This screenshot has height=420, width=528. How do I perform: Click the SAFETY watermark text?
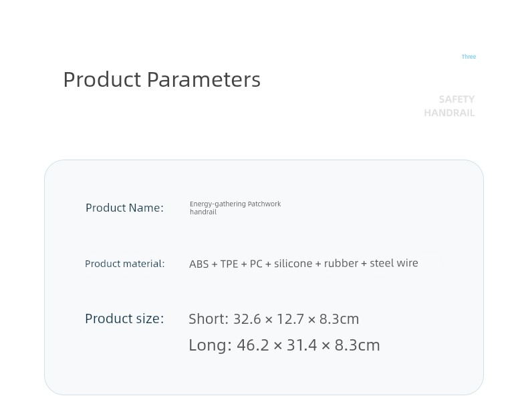[x=456, y=99]
